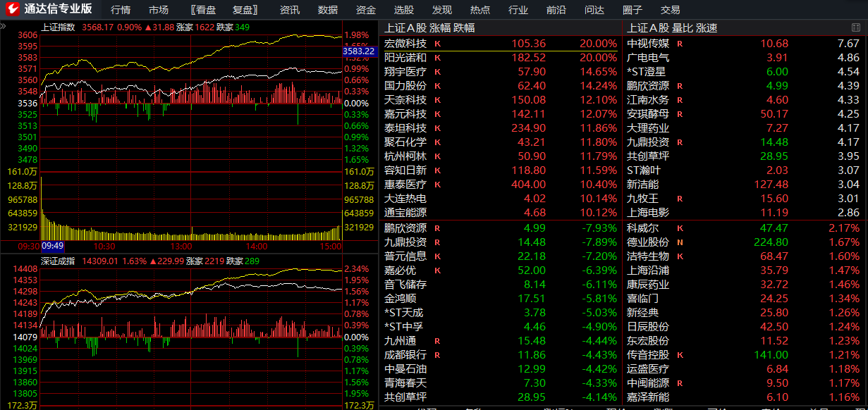Select the 普元信息 stock row
The width and height of the screenshot is (868, 410).
point(501,256)
